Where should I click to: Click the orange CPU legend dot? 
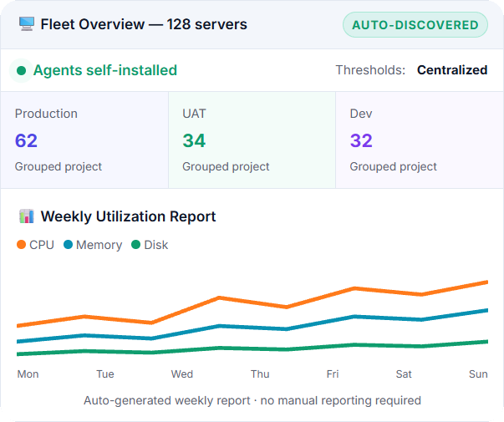pos(21,245)
